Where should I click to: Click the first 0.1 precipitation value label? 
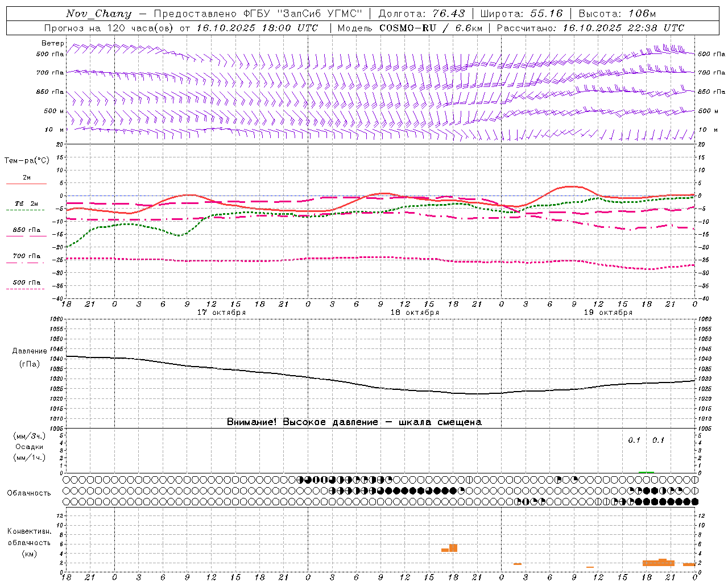[x=634, y=440]
